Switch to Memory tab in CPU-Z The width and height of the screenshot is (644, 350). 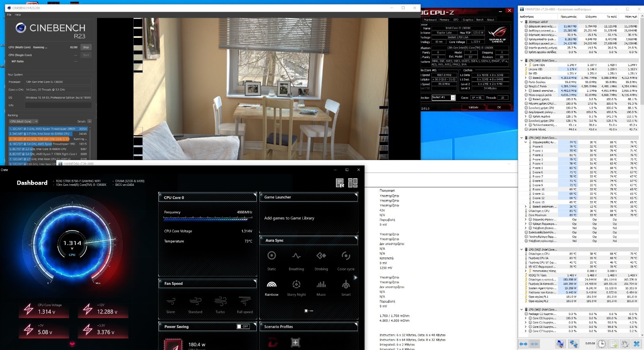click(444, 19)
